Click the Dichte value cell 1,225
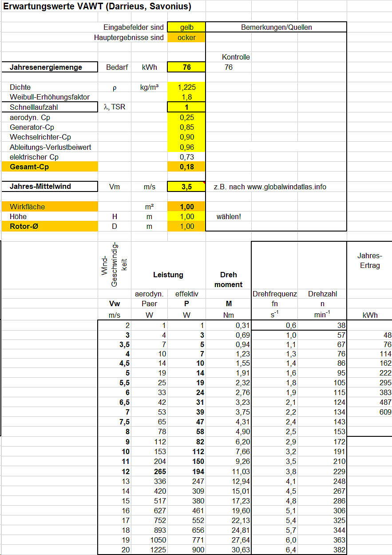 point(186,88)
